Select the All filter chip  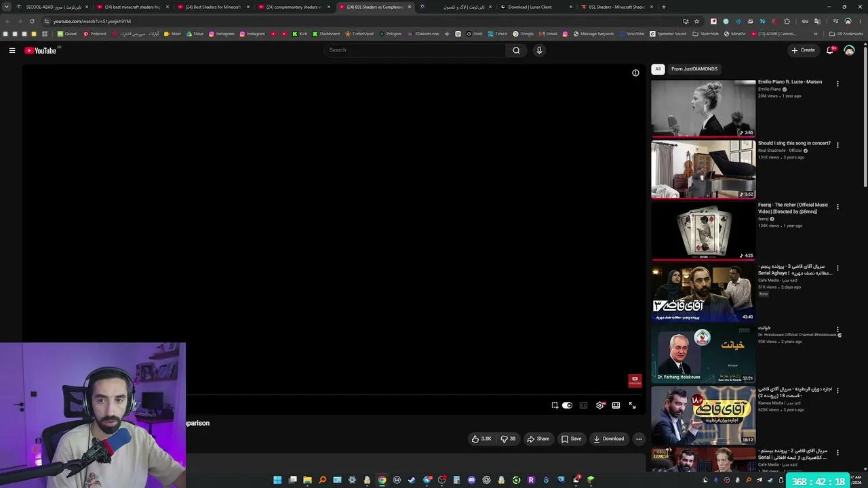[x=658, y=68]
